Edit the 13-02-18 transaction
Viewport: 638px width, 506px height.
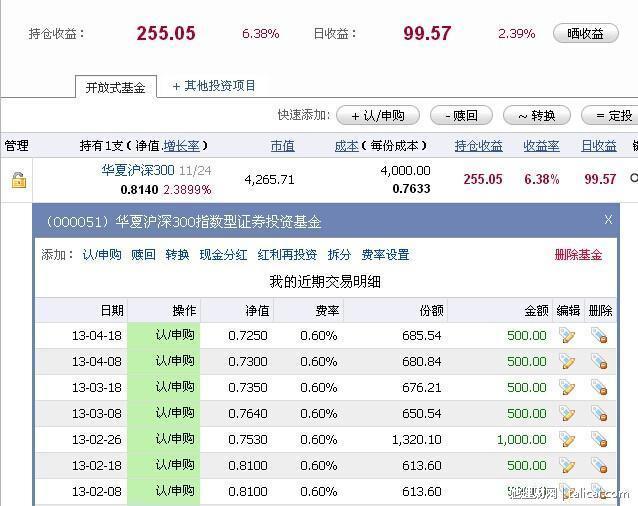pyautogui.click(x=567, y=466)
